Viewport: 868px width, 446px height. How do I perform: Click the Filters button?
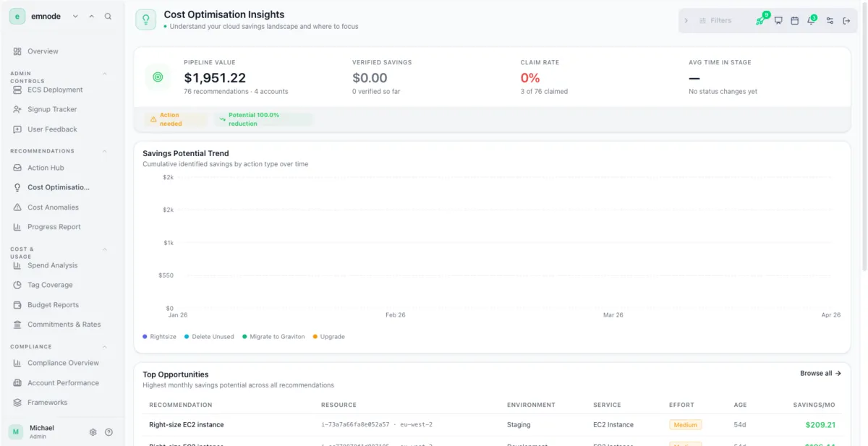coord(716,20)
